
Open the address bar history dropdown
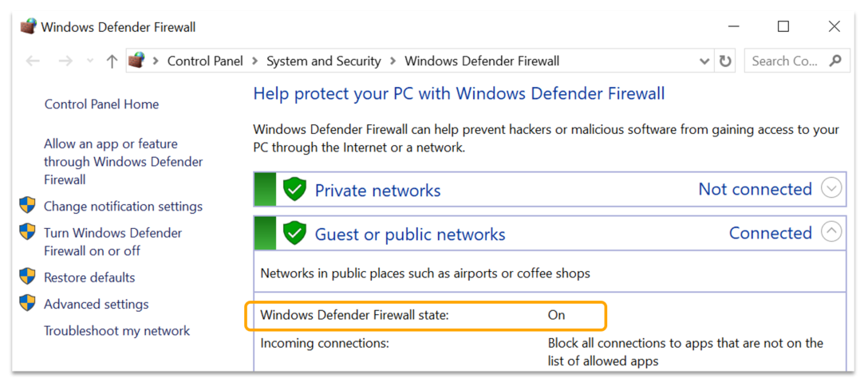click(704, 61)
